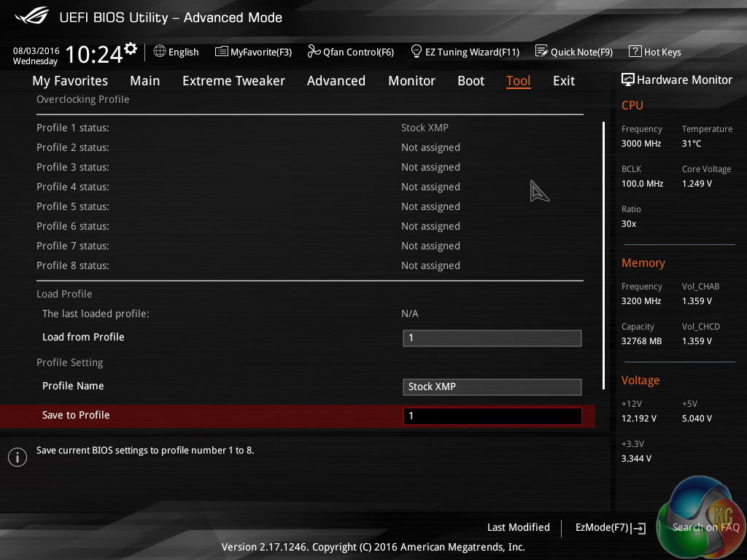Click BCLK 100.0 MHz value
This screenshot has width=747, height=560.
pyautogui.click(x=642, y=183)
